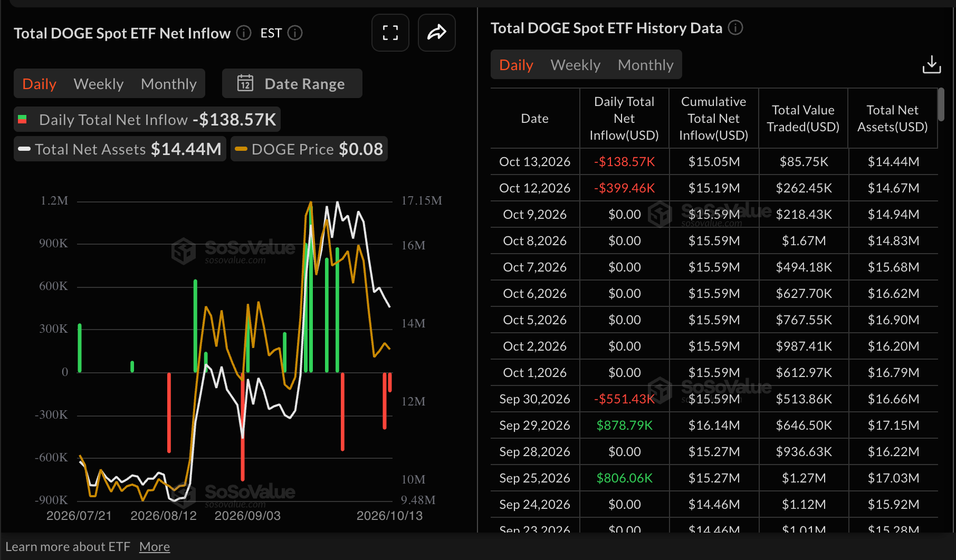This screenshot has height=560, width=956.
Task: Click the 2026/10/13 axis date label
Action: click(390, 516)
